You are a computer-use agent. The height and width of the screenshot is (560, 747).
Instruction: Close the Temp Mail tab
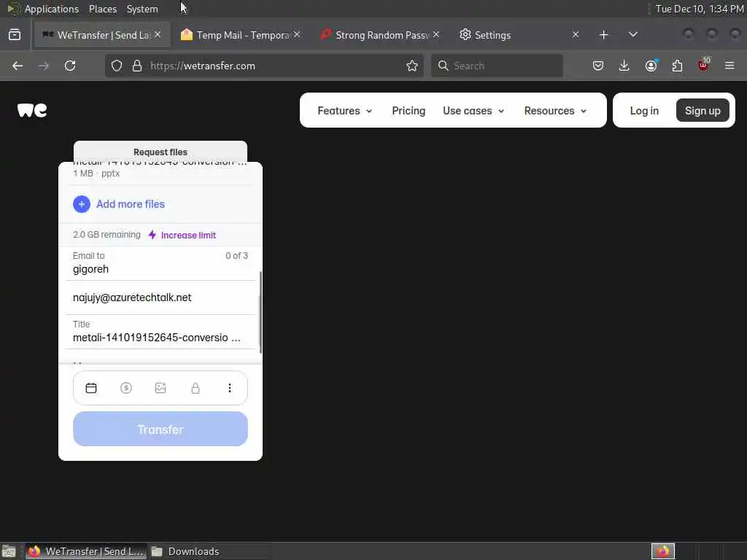pyautogui.click(x=297, y=35)
